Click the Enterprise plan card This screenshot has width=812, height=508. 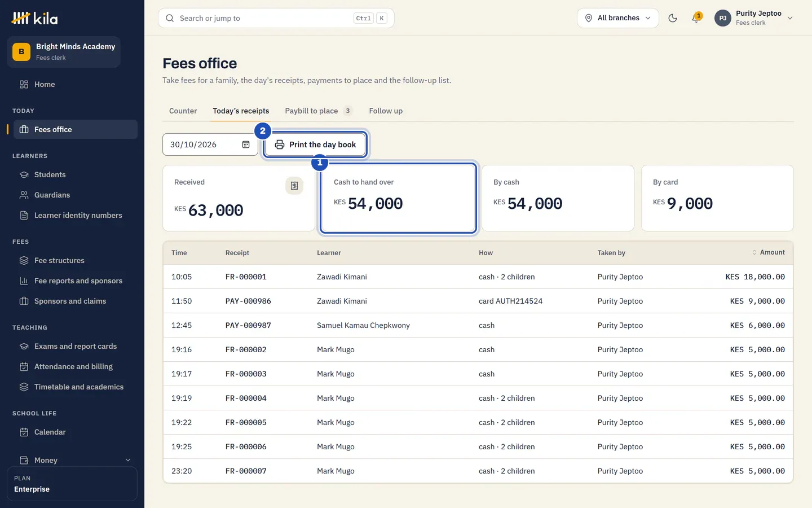(x=72, y=484)
